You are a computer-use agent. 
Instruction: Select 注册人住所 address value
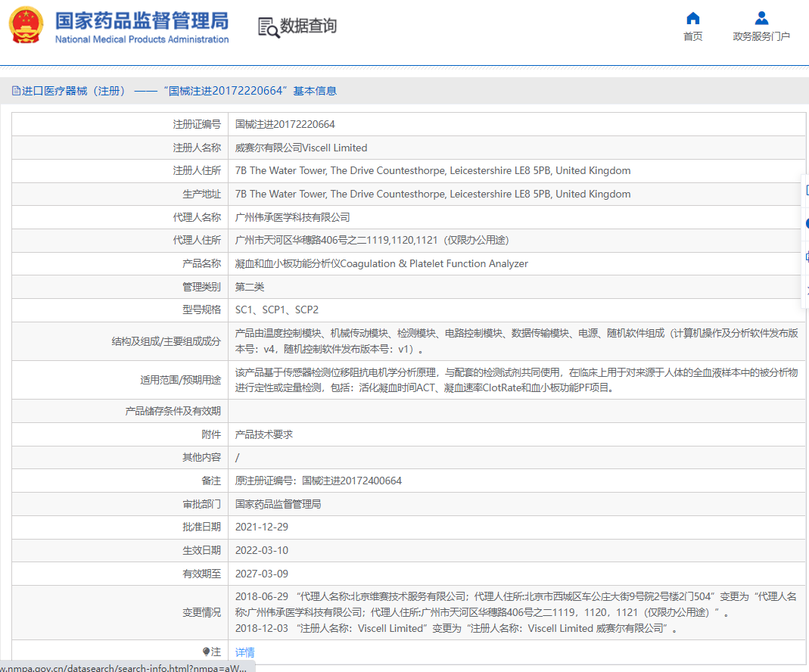pos(433,171)
